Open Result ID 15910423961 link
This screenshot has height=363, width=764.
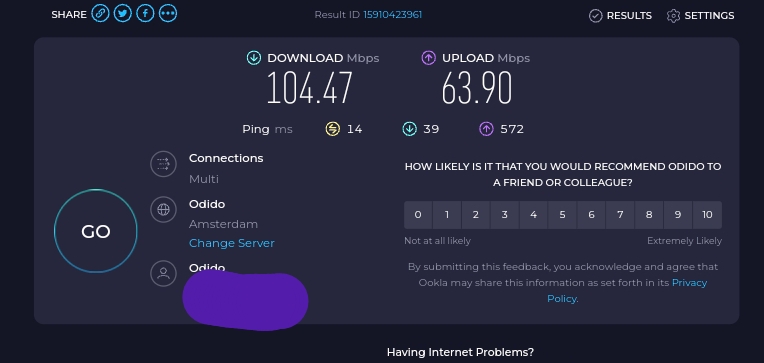[x=392, y=15]
